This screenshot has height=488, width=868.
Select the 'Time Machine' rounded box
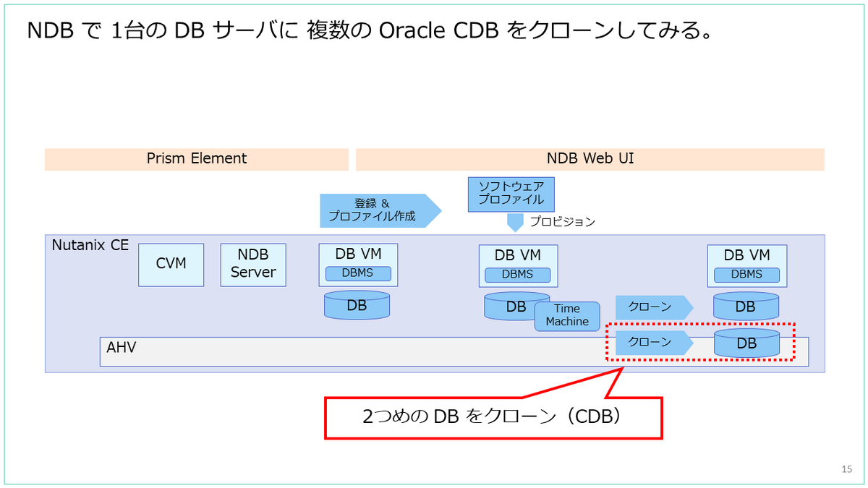click(567, 316)
